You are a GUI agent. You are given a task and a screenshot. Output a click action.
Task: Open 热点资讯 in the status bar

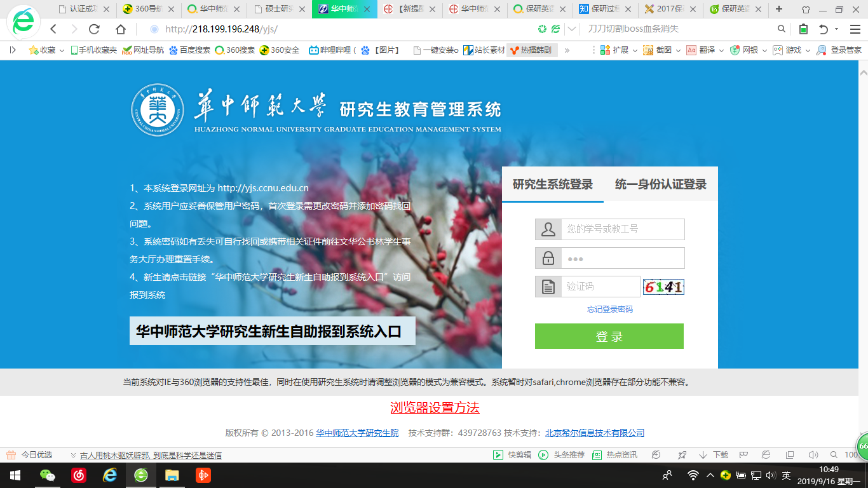pyautogui.click(x=614, y=455)
